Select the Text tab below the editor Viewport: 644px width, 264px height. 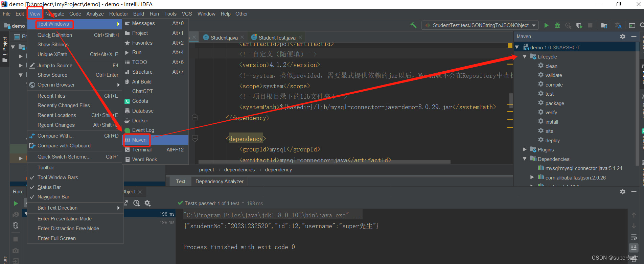point(180,182)
